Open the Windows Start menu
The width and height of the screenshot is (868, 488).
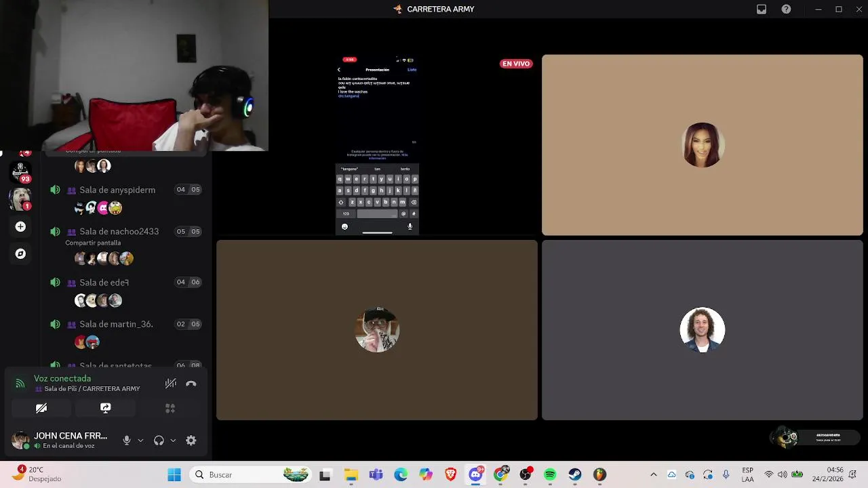pos(174,474)
